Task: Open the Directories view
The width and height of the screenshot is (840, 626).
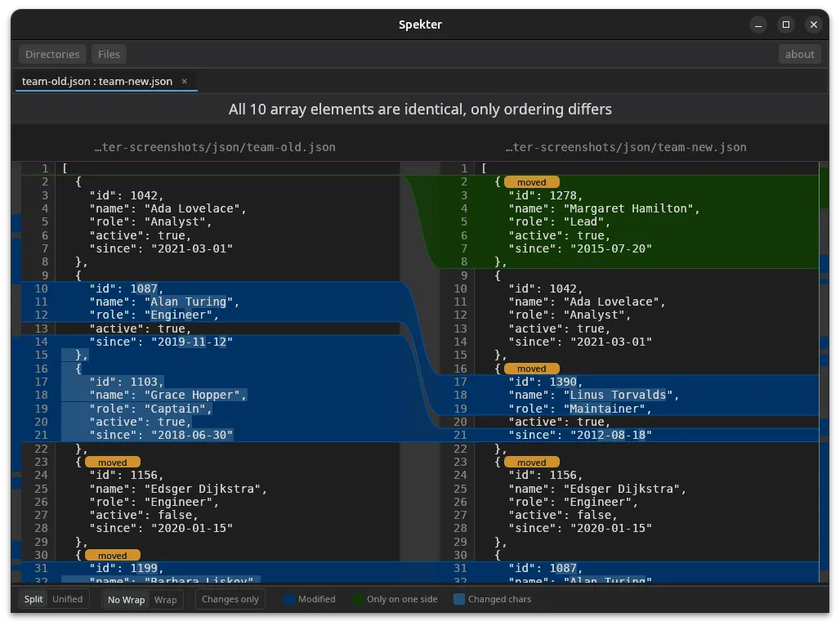Action: pyautogui.click(x=52, y=54)
